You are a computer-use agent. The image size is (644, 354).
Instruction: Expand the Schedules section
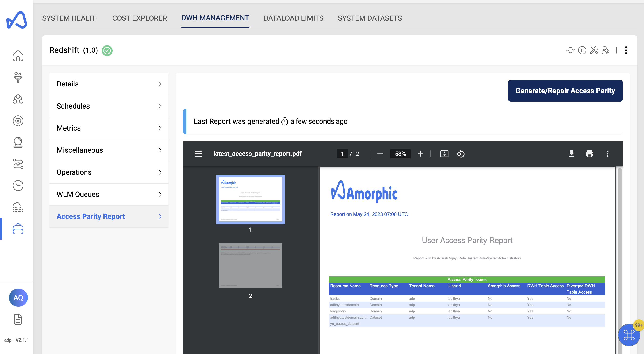(x=109, y=106)
